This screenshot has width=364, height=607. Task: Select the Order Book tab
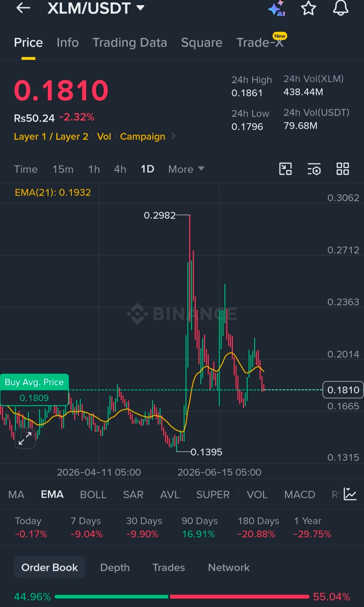[x=50, y=567]
